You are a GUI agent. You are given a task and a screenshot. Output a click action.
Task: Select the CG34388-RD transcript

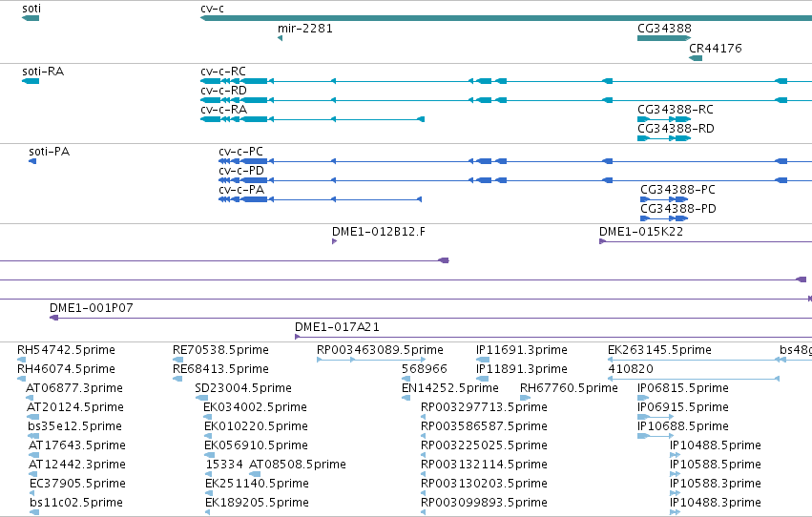click(664, 138)
